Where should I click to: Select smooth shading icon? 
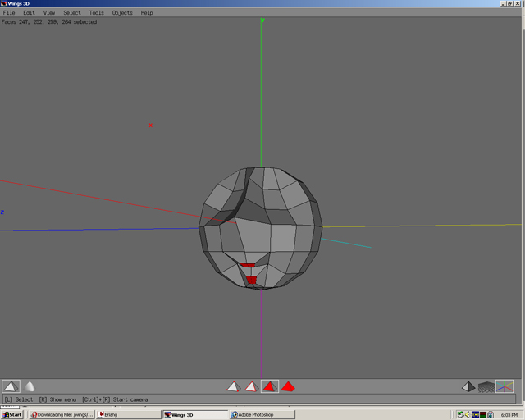tap(30, 386)
